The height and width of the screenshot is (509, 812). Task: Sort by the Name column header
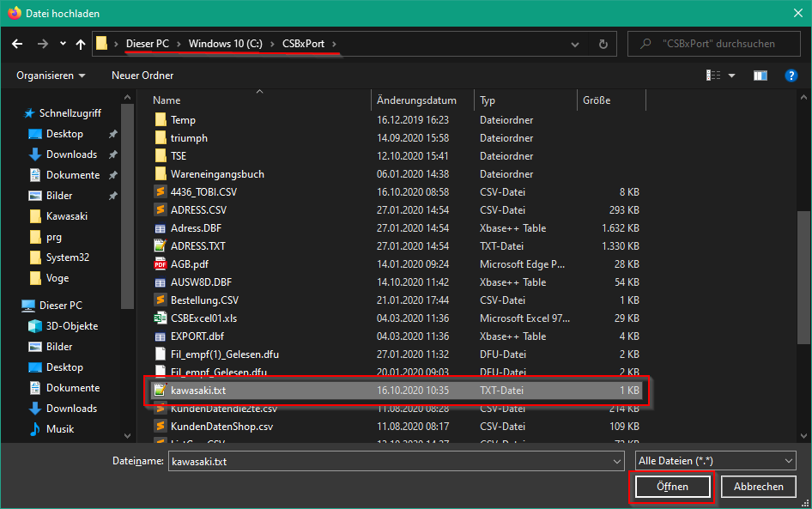[167, 100]
